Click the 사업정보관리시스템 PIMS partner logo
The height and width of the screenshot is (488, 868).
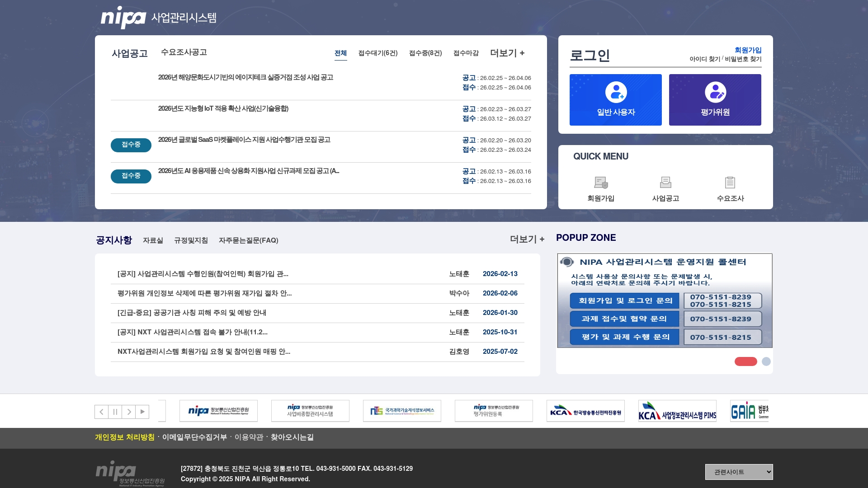click(x=677, y=411)
